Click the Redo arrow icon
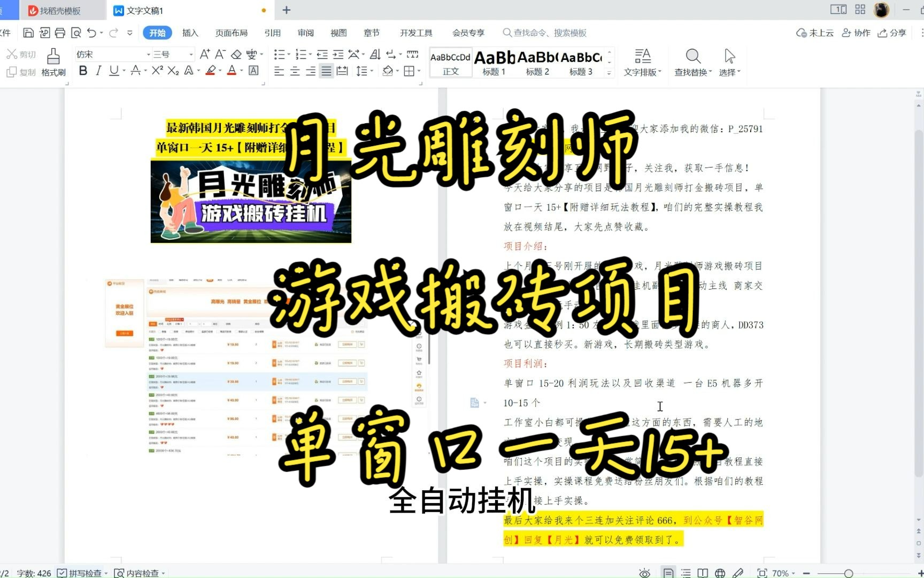The width and height of the screenshot is (924, 578). tap(113, 33)
